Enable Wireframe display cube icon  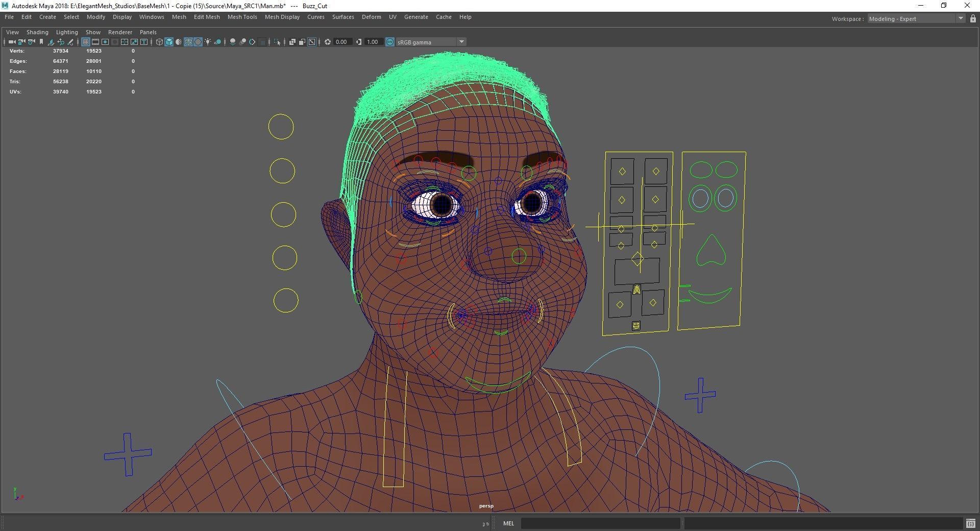coord(159,42)
